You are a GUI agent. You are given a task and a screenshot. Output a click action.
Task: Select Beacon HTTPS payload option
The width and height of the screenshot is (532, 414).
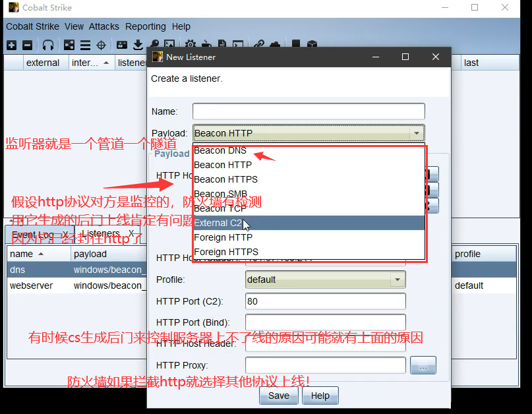[225, 179]
